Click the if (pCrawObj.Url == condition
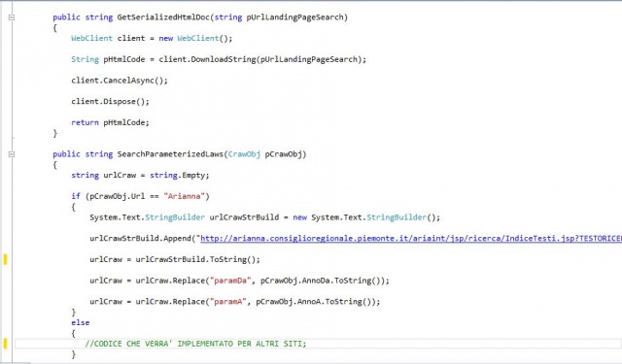Viewport: 622px width, 364px height. 140,196
